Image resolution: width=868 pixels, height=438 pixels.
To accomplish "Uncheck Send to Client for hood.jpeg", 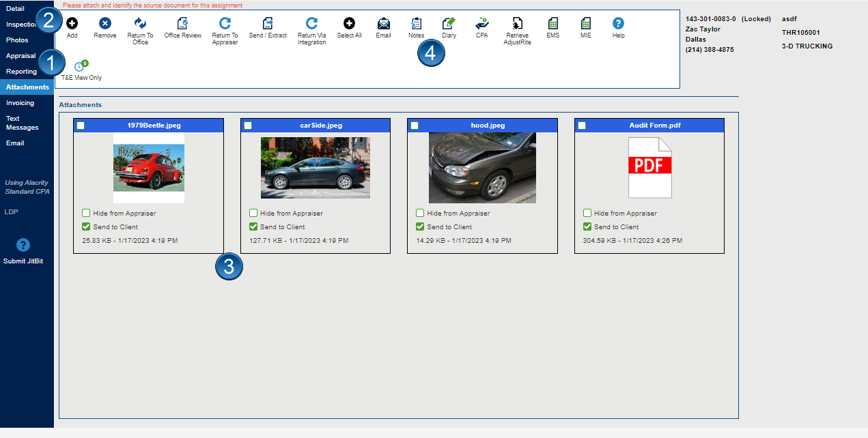I will point(419,227).
